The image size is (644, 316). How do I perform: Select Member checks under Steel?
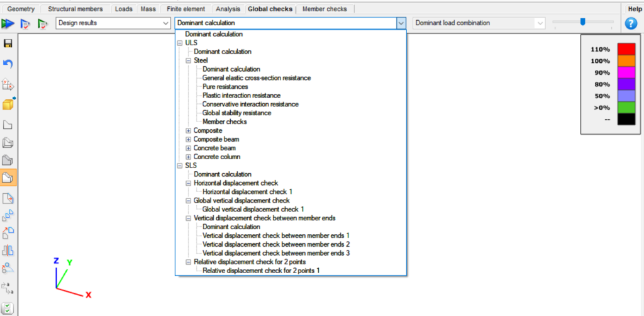point(225,122)
